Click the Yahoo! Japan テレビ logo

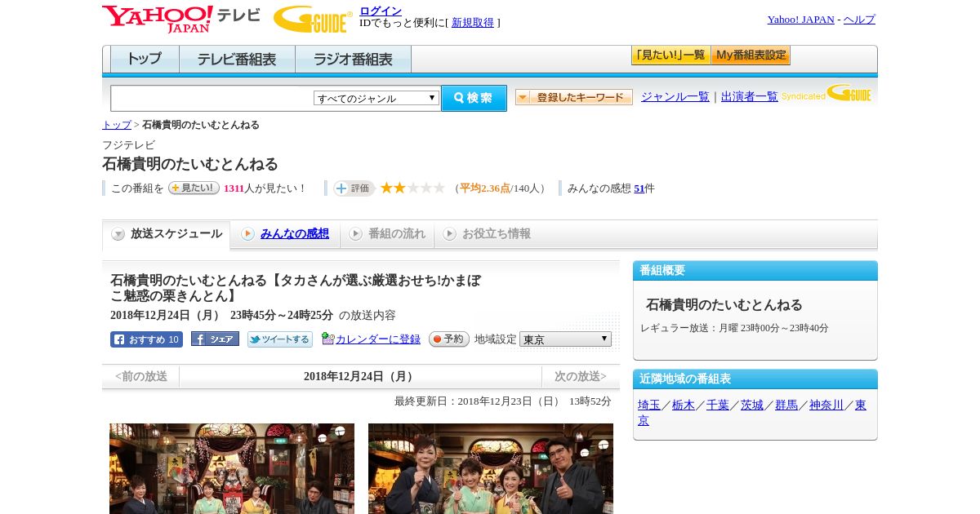(x=181, y=19)
